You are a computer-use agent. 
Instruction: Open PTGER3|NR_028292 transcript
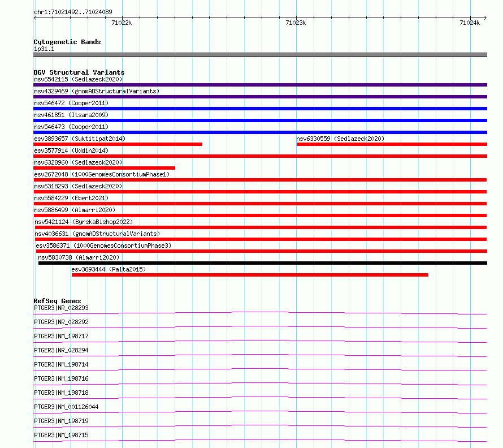click(61, 322)
